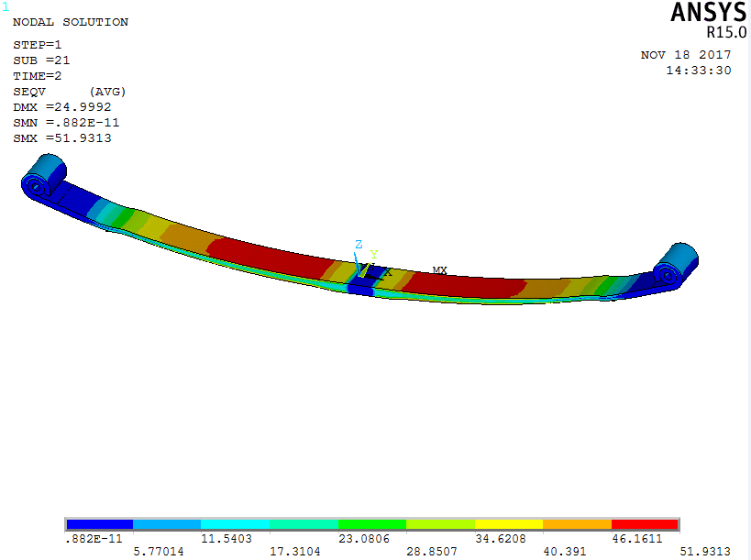The height and width of the screenshot is (560, 751).
Task: Click the MX maximum stress marker
Action: click(x=440, y=270)
